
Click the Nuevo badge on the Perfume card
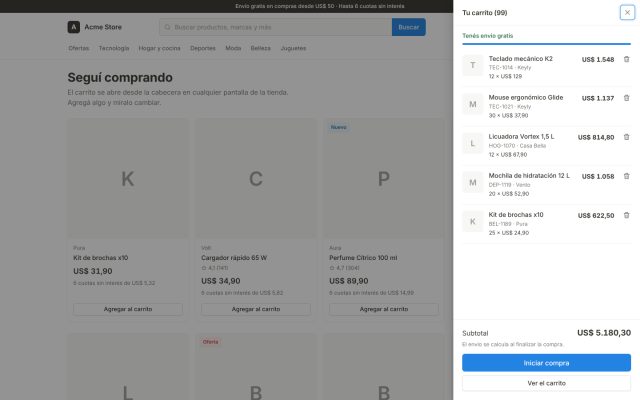click(338, 127)
